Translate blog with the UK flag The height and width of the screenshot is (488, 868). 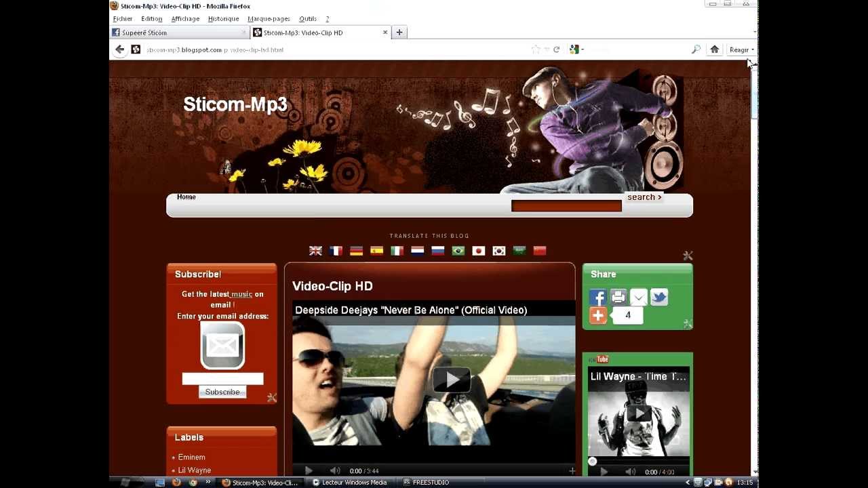tap(315, 251)
